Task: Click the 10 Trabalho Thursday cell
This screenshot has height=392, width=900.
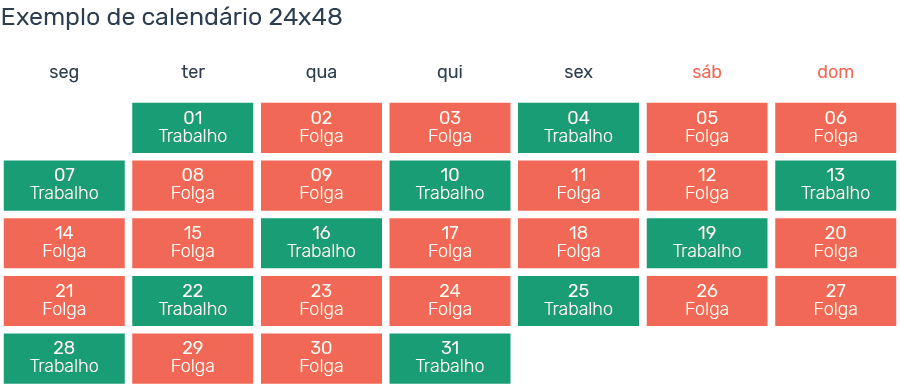Action: [450, 185]
